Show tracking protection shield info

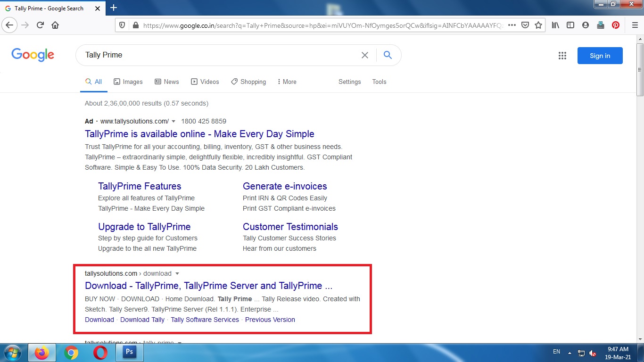point(122,25)
